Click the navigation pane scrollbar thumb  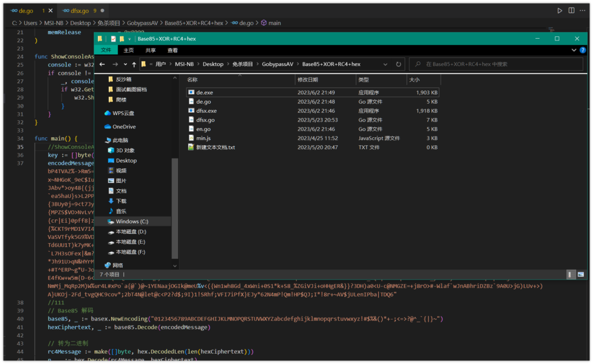pos(175,208)
